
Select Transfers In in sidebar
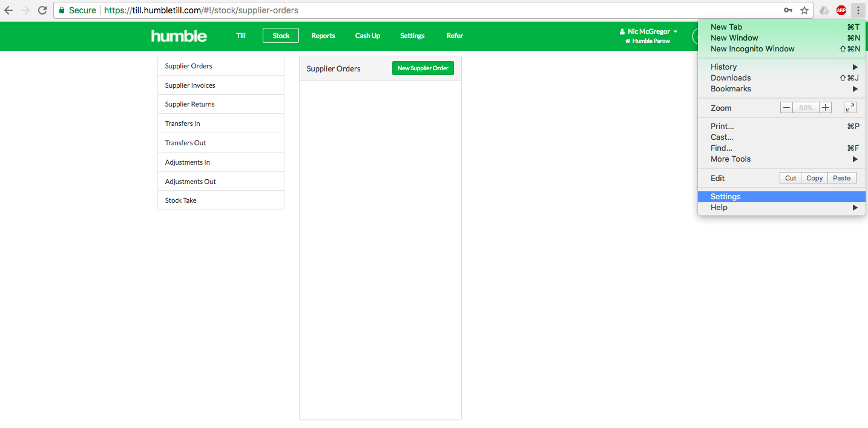[x=221, y=123]
